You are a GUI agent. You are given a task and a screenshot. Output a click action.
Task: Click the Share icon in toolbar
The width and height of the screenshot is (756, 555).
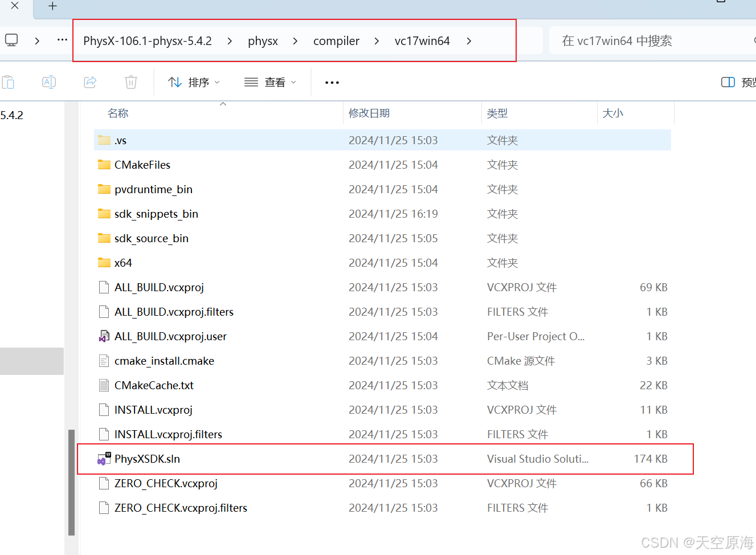pyautogui.click(x=90, y=82)
